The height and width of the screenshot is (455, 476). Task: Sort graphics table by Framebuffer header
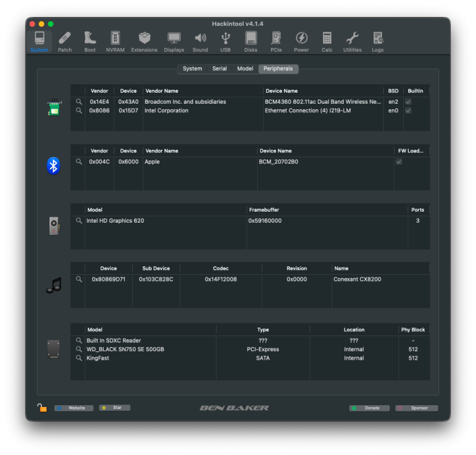tap(327, 209)
